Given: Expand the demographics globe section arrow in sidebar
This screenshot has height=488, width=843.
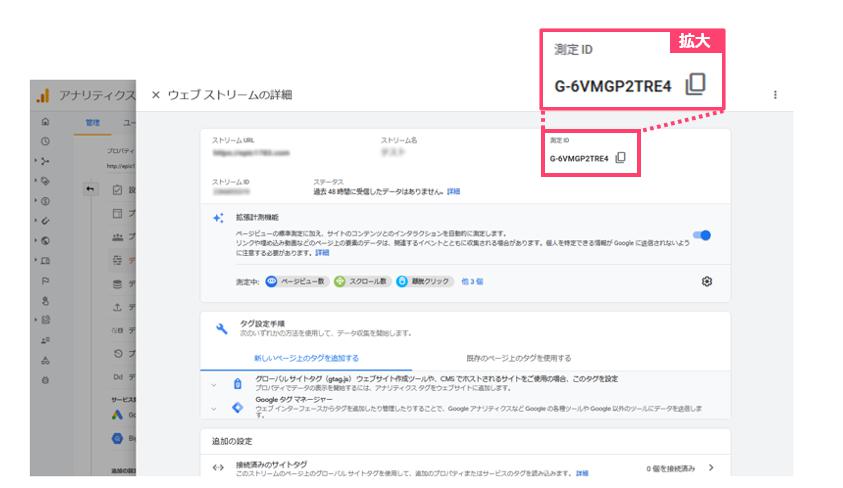Looking at the screenshot, I should (x=36, y=240).
